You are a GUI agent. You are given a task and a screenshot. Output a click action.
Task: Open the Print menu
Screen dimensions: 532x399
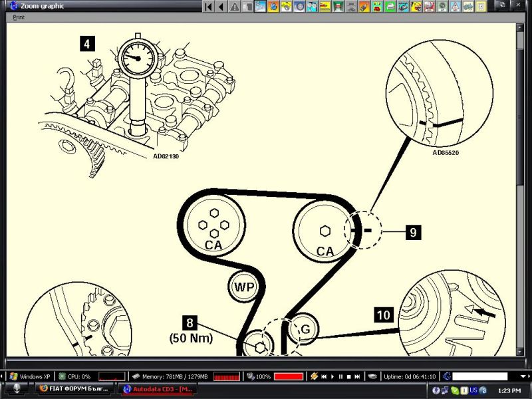click(19, 17)
